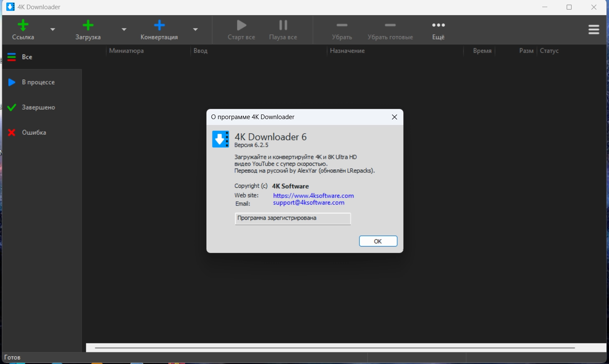Expand the Конвертация dropdown arrow
The height and width of the screenshot is (364, 609).
point(195,29)
